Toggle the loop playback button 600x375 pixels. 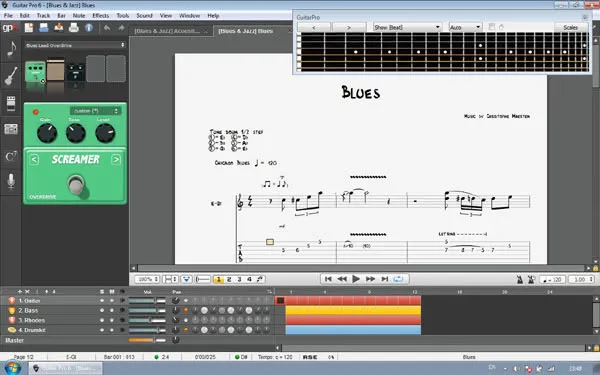click(x=398, y=279)
